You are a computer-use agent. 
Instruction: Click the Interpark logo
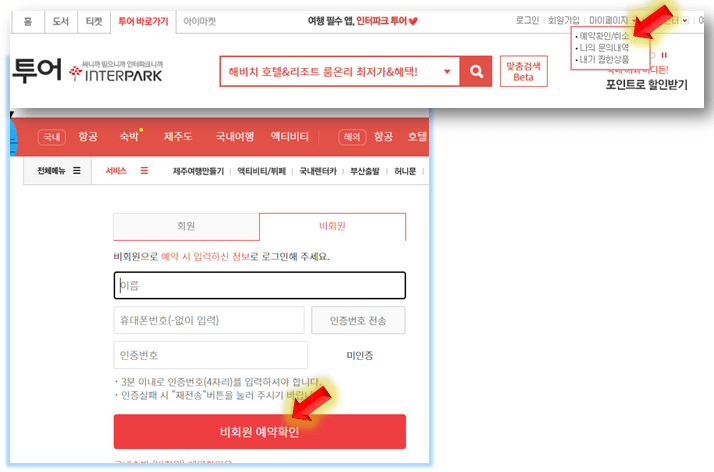click(116, 72)
